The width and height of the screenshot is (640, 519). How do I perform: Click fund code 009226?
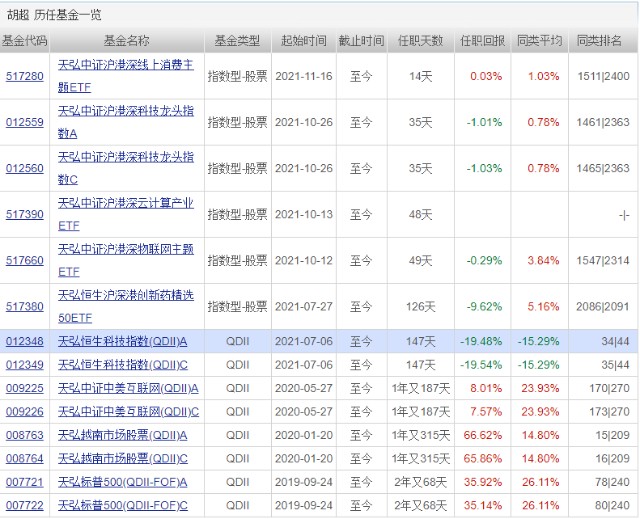[x=24, y=412]
